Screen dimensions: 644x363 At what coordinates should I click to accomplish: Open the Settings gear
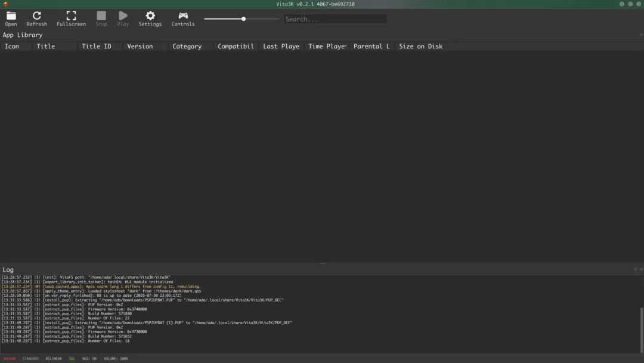click(x=150, y=19)
